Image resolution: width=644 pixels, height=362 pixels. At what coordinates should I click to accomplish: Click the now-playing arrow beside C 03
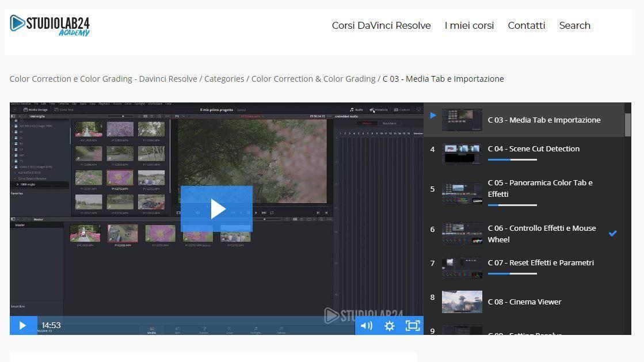coord(433,116)
